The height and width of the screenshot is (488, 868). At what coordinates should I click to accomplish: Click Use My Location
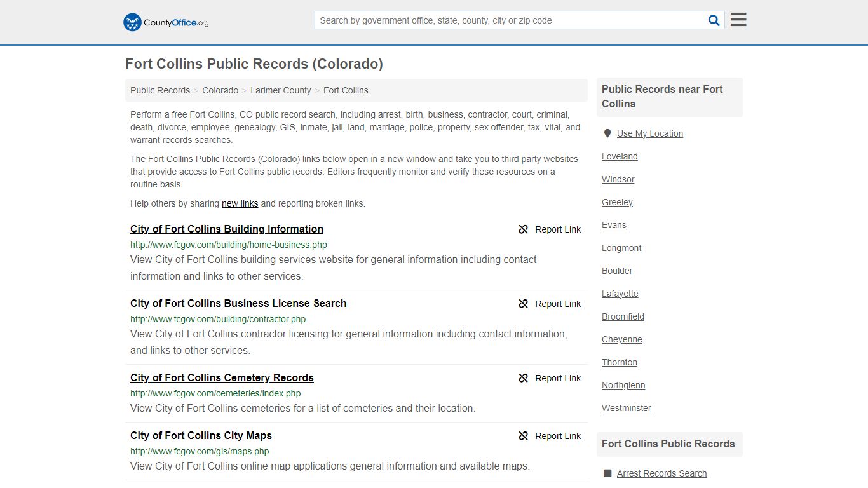pyautogui.click(x=650, y=133)
